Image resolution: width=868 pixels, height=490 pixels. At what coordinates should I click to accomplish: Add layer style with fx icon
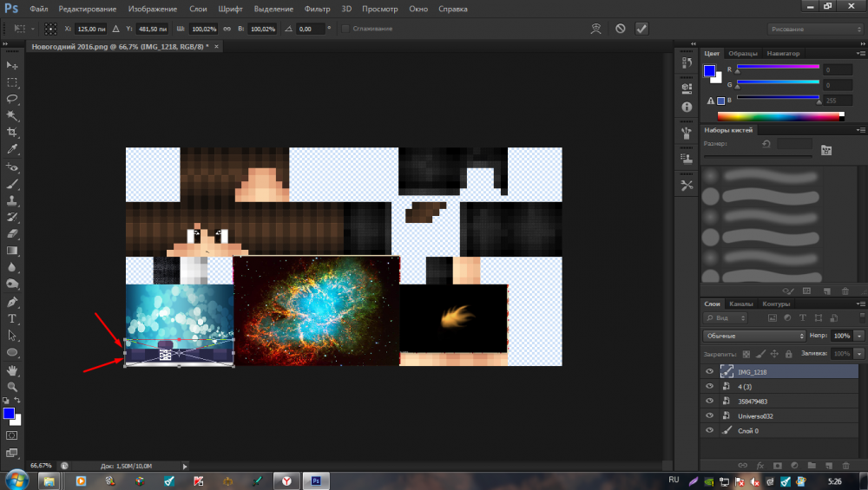pos(759,466)
